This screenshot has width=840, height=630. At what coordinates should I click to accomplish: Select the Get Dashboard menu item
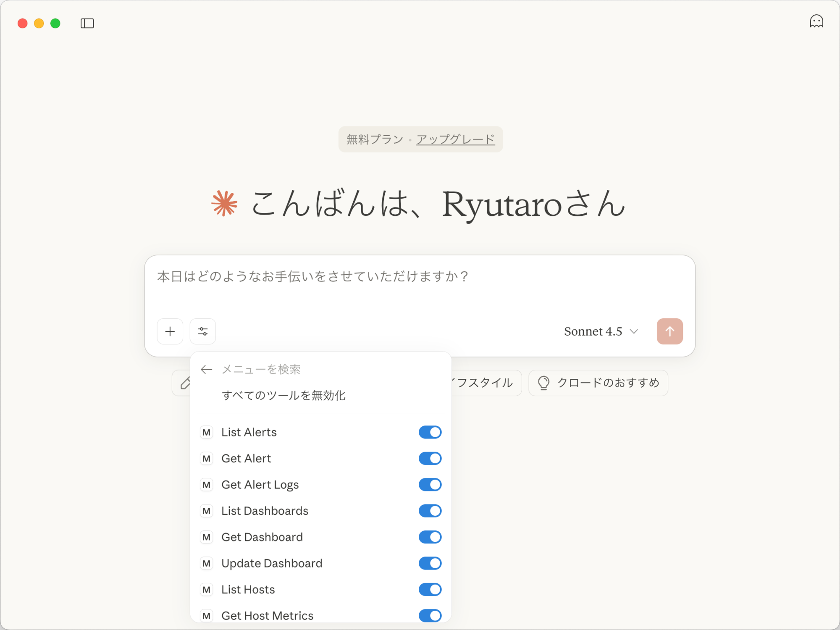click(x=262, y=537)
